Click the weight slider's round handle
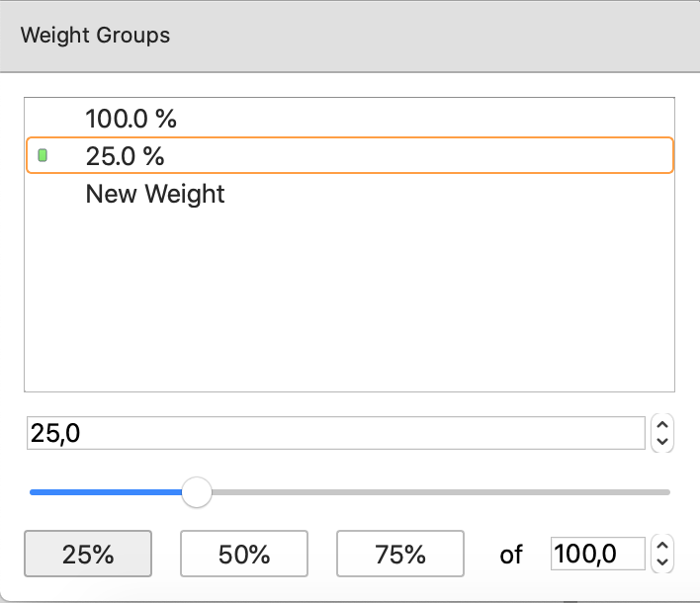 (x=198, y=492)
